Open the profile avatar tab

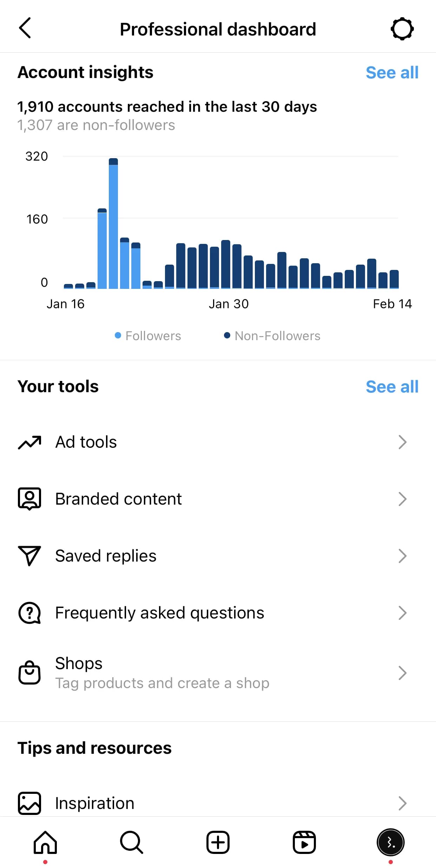pyautogui.click(x=390, y=842)
